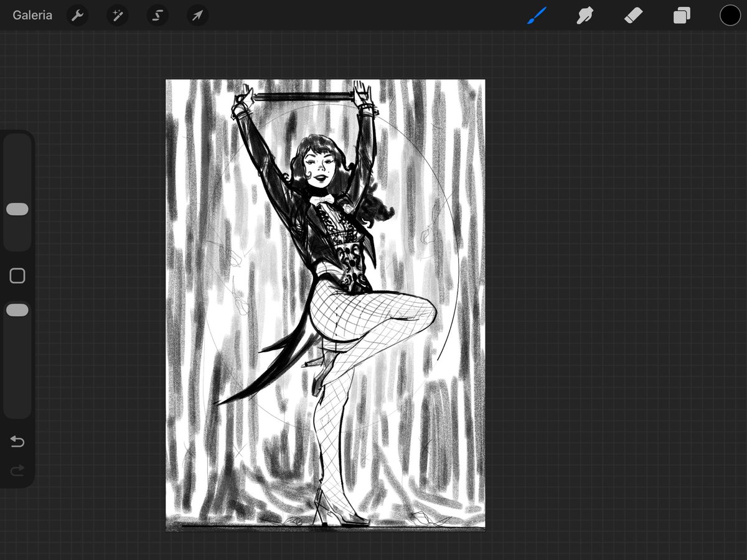Tap the performer artwork canvas
Image resolution: width=747 pixels, height=560 pixels.
(325, 305)
